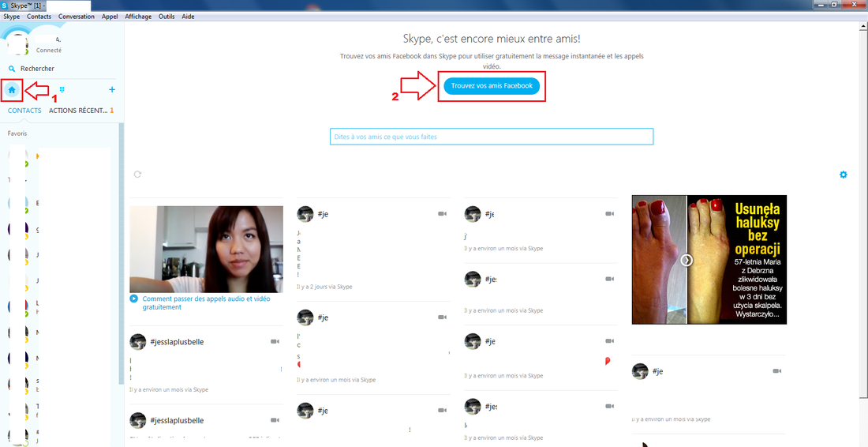Click heading 'Skype, c'est encore mieux entre amis!'
Screen dimensions: 868x447
(x=492, y=39)
